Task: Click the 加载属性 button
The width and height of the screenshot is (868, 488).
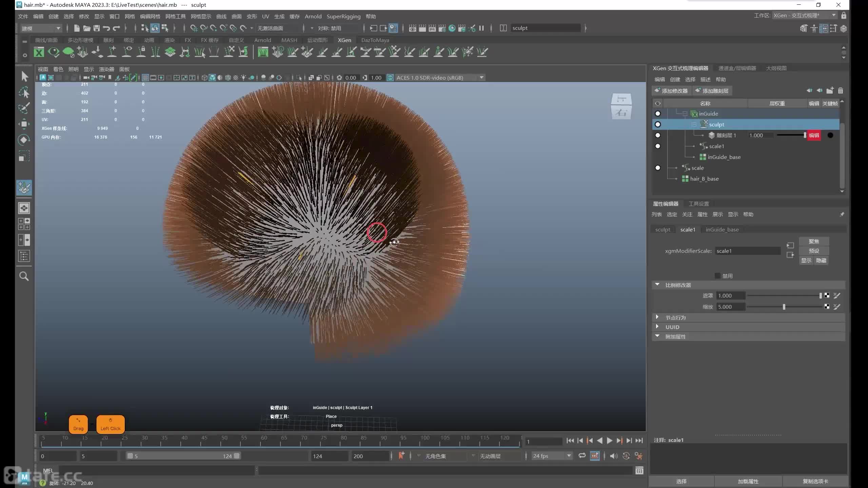Action: [748, 481]
